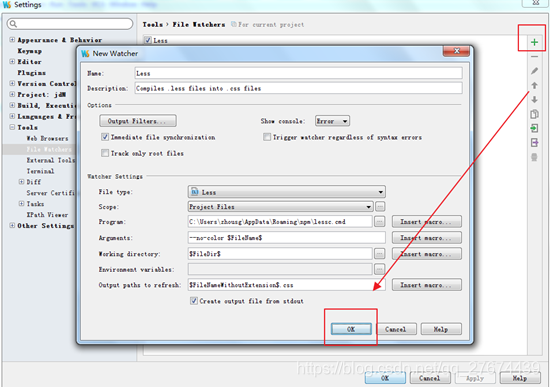The image size is (550, 387).
Task: Click Cancel in the Settings window
Action: [x=430, y=378]
